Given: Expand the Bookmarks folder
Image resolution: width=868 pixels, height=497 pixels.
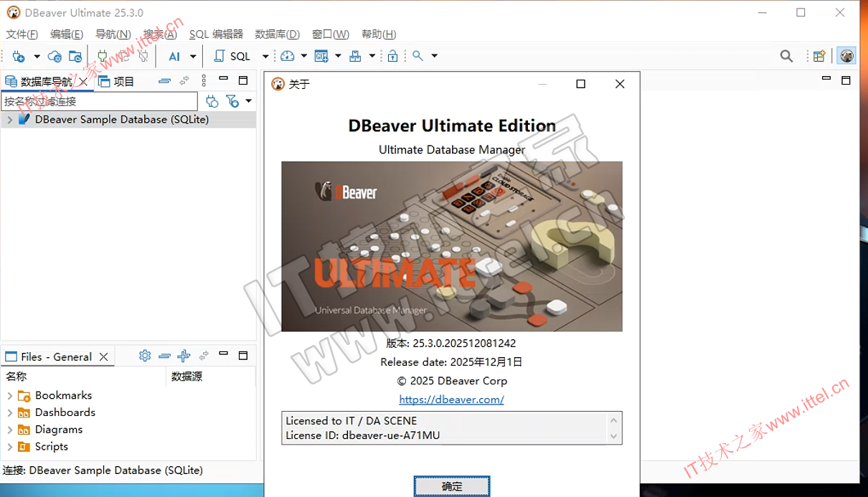Looking at the screenshot, I should point(9,395).
